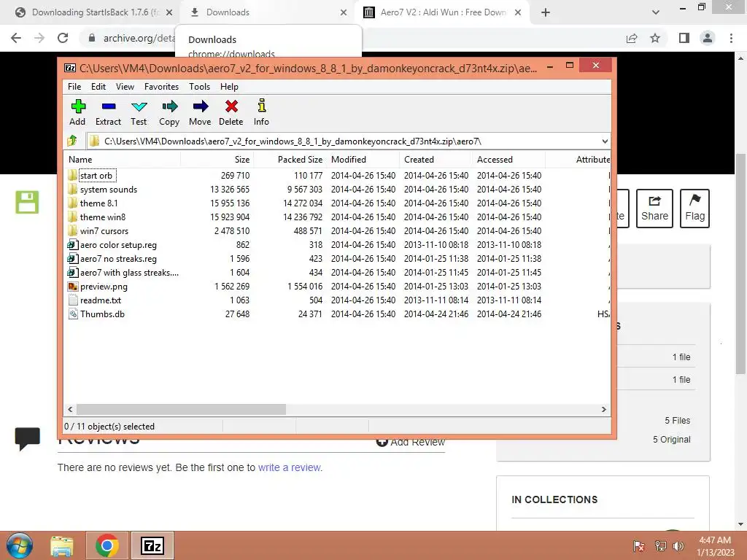Screen dimensions: 747x560
Task: Open Chrome profile avatar
Action: pos(708,38)
